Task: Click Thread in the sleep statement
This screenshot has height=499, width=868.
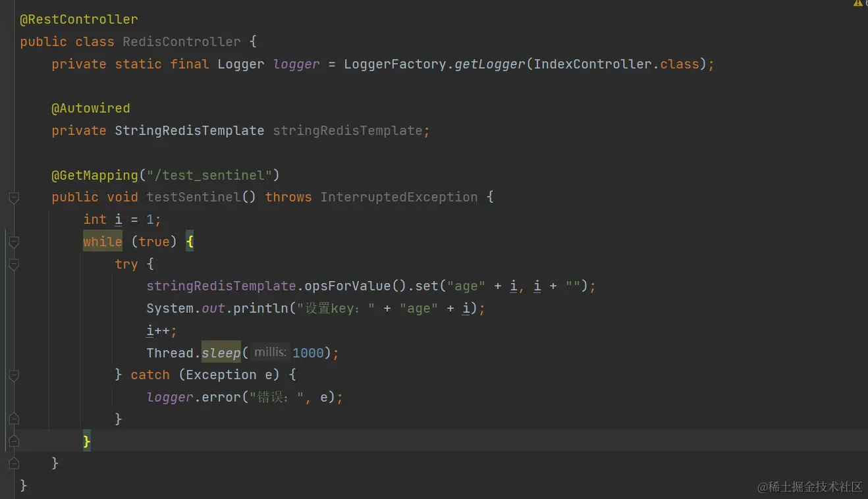Action: [x=170, y=353]
